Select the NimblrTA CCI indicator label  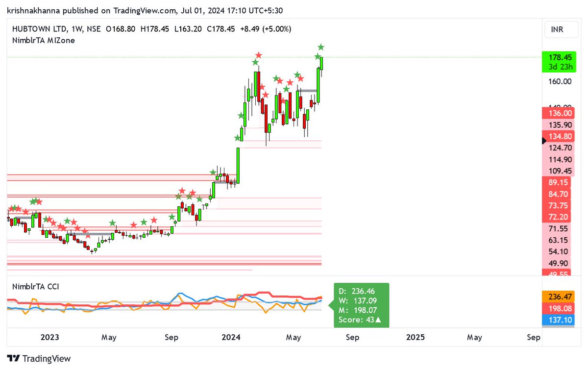pyautogui.click(x=36, y=287)
